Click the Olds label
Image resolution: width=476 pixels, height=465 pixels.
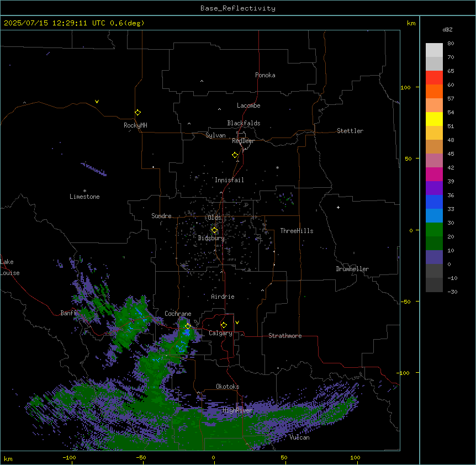pyautogui.click(x=214, y=218)
